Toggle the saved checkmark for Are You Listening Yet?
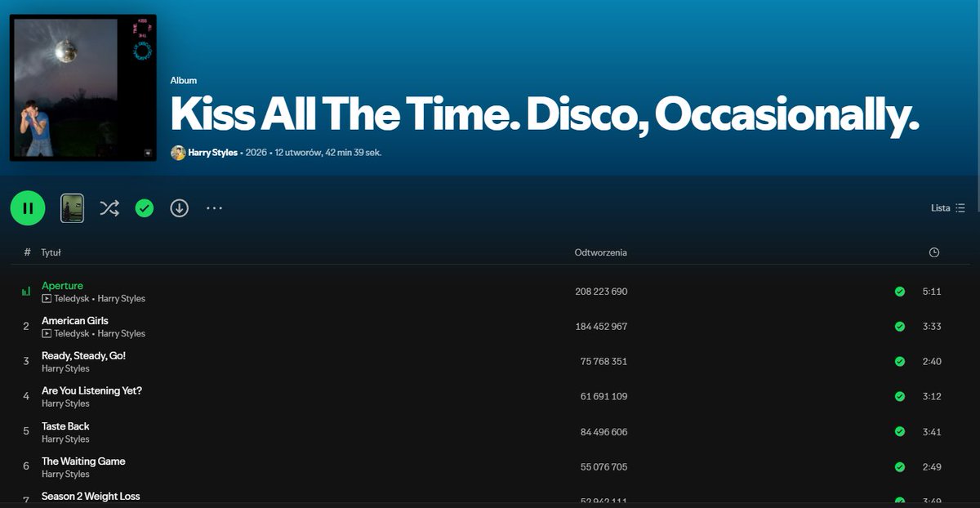This screenshot has width=980, height=508. 899,397
